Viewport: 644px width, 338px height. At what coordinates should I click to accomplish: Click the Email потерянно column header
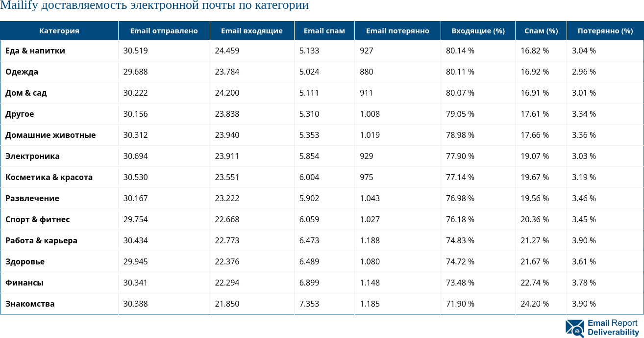[x=397, y=31]
